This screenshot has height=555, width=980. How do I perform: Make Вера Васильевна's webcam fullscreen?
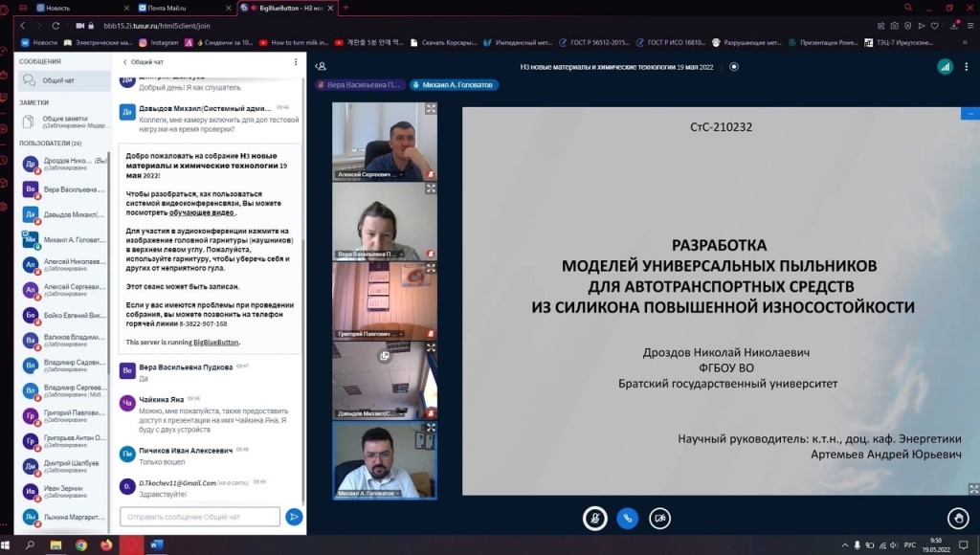431,189
